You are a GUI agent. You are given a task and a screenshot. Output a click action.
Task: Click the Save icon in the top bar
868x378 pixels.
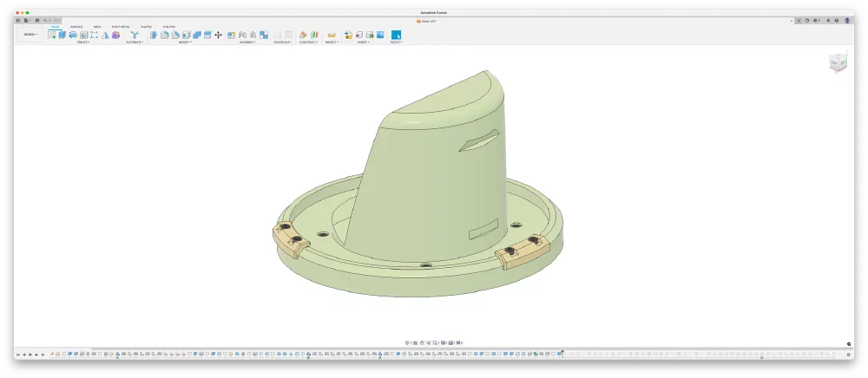pyautogui.click(x=36, y=20)
